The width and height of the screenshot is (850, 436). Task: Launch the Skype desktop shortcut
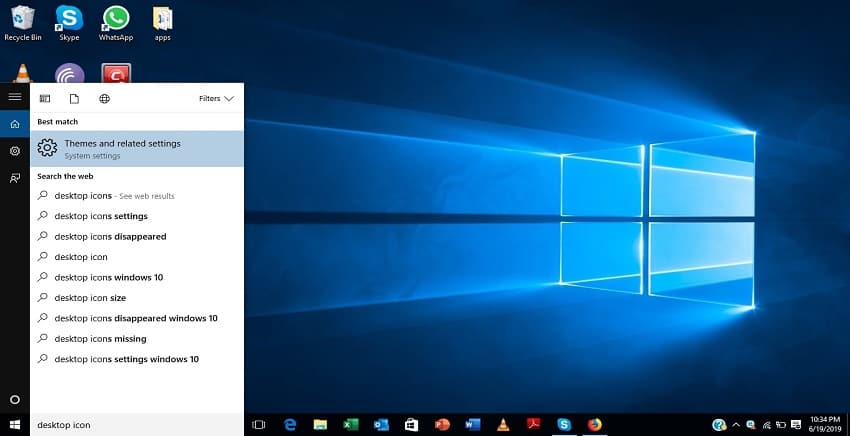[x=69, y=23]
